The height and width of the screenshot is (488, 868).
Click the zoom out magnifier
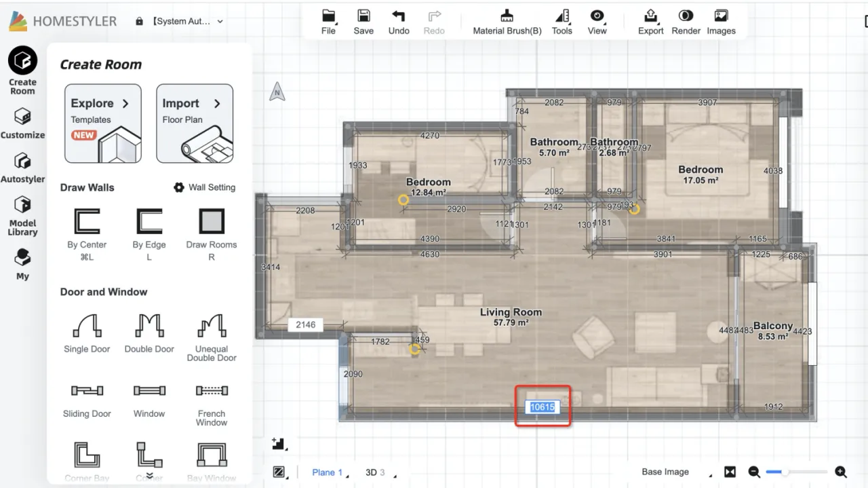(753, 472)
